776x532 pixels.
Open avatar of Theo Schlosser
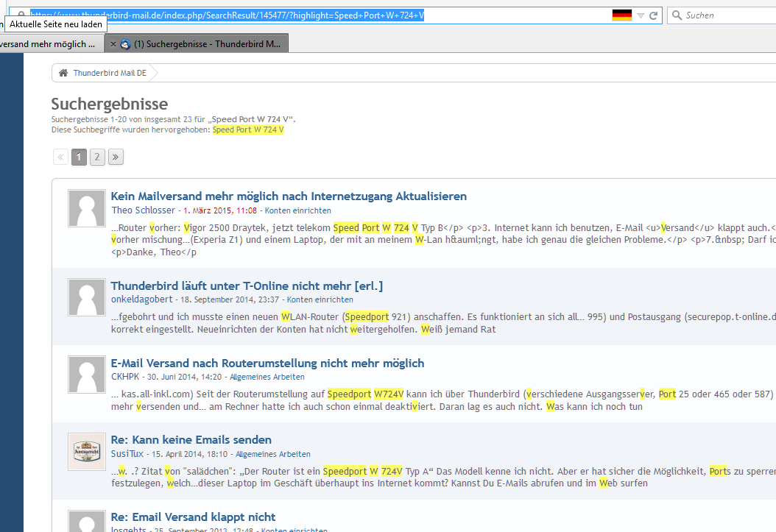click(86, 208)
